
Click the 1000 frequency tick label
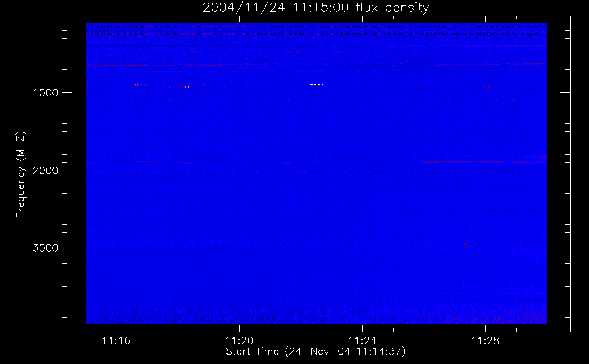pyautogui.click(x=46, y=93)
